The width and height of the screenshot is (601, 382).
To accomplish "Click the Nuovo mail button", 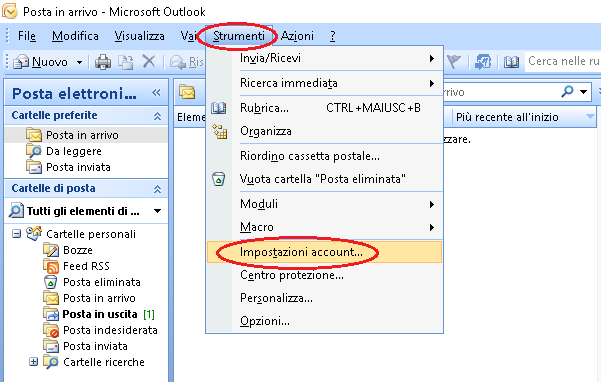I will (x=41, y=62).
